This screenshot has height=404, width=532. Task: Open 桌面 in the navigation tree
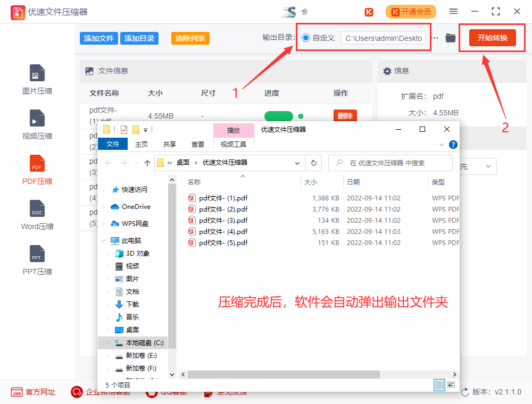(127, 330)
